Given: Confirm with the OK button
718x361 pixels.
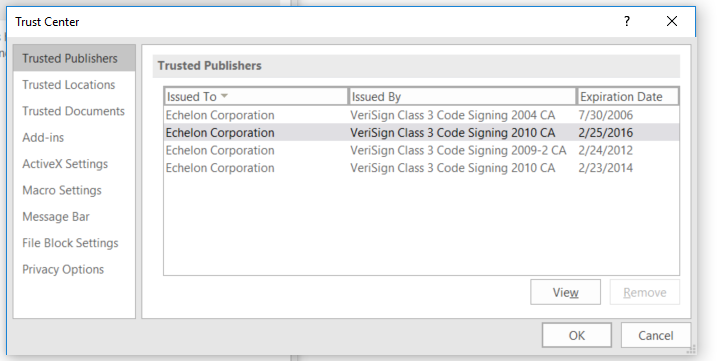Looking at the screenshot, I should pyautogui.click(x=577, y=335).
